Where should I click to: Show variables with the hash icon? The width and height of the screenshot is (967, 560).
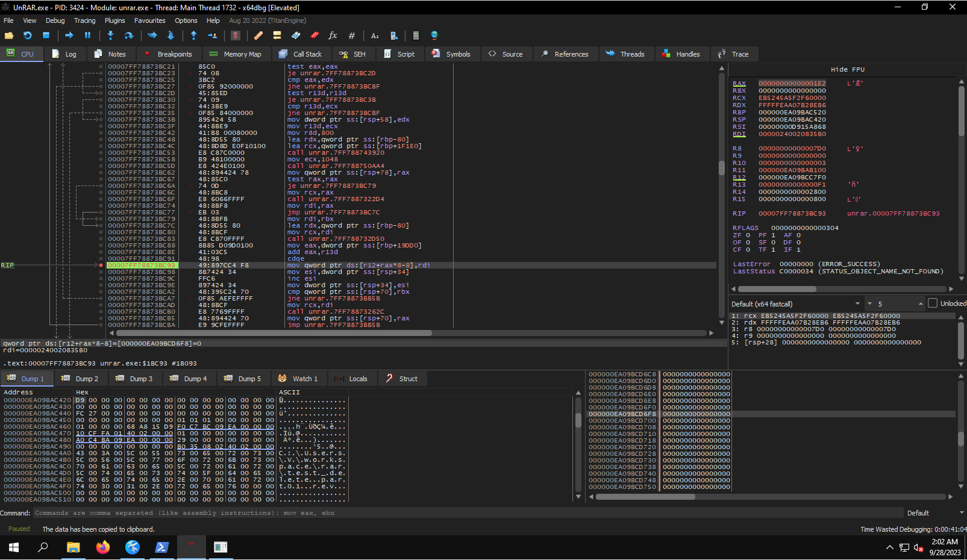click(352, 36)
